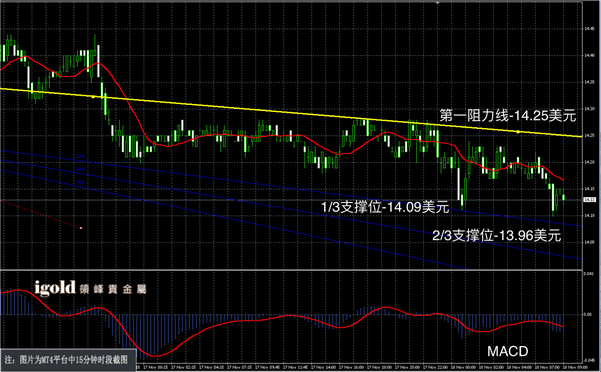Click the small triangle marker at chart top

point(437,2)
